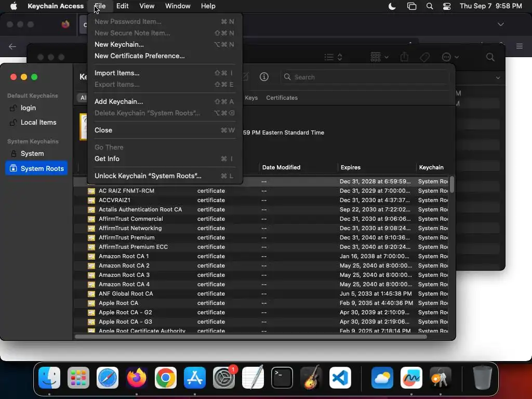Click vertical scrollbar of certificate list

pyautogui.click(x=451, y=184)
